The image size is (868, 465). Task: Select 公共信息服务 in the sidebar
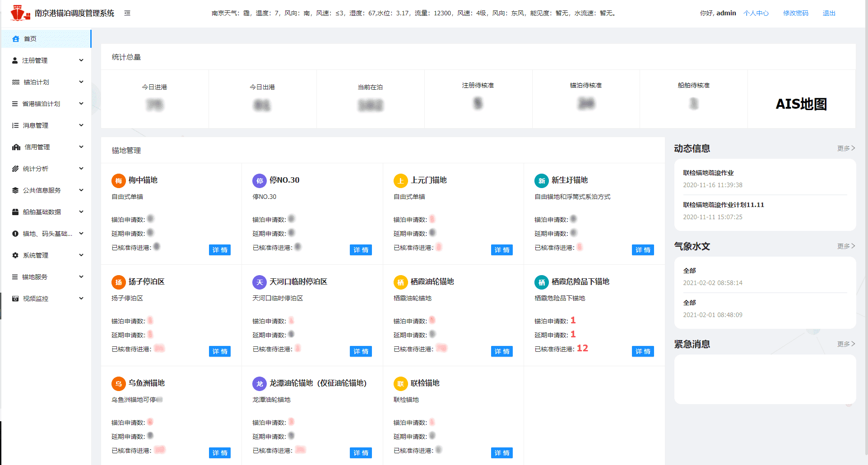42,190
